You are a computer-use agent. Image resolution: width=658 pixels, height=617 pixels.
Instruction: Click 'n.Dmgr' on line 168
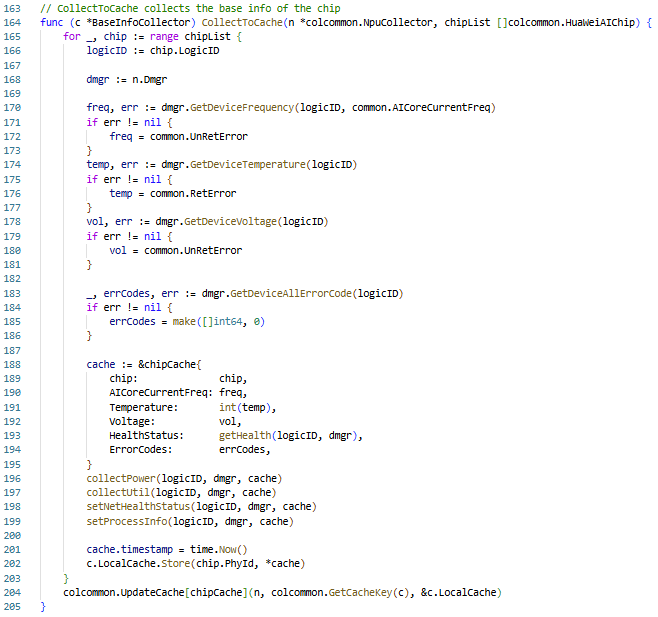(x=150, y=80)
